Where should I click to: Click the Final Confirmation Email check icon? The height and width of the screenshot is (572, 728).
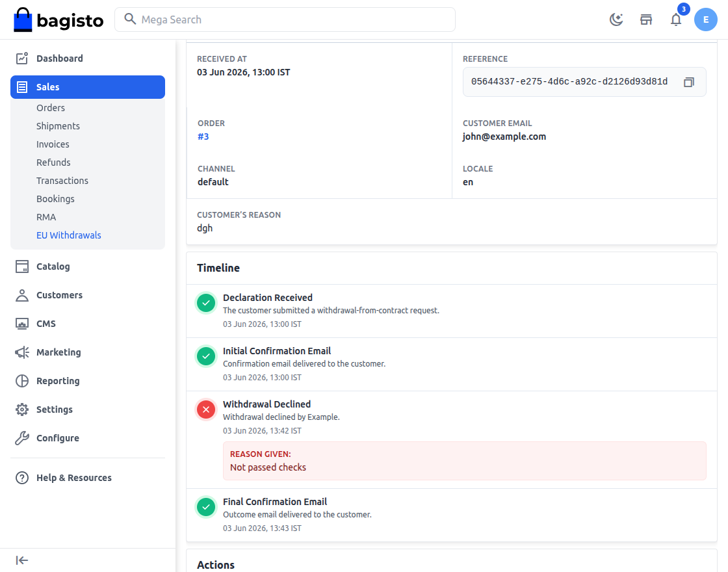coord(206,507)
